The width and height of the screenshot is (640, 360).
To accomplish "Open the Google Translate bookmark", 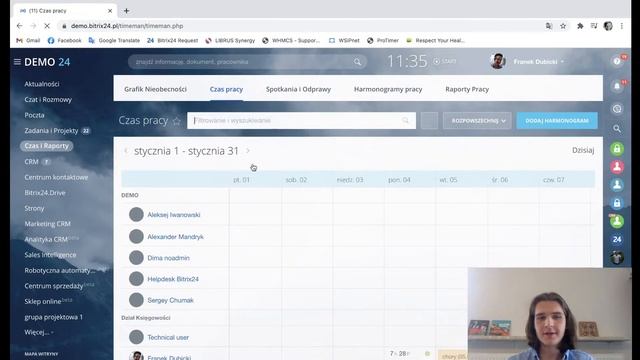I will click(x=114, y=40).
